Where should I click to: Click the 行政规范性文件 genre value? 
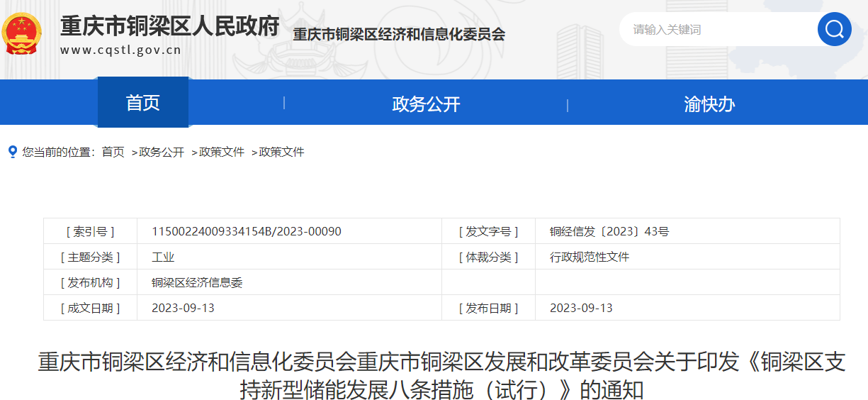click(589, 257)
